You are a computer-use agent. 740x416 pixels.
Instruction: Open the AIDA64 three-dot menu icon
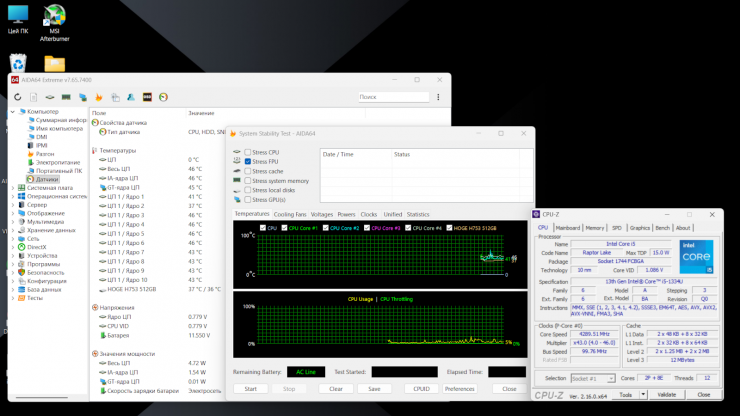437,97
